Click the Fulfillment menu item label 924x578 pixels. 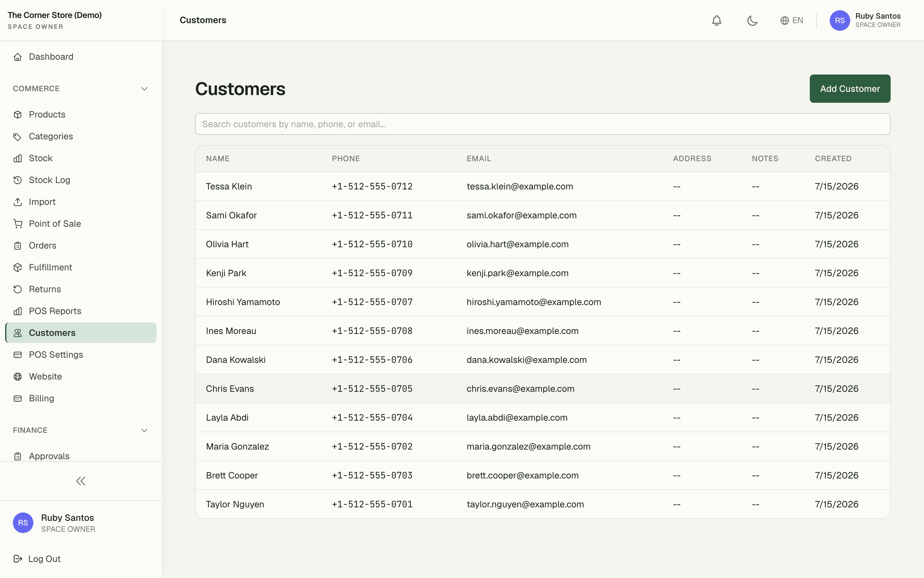(x=50, y=267)
